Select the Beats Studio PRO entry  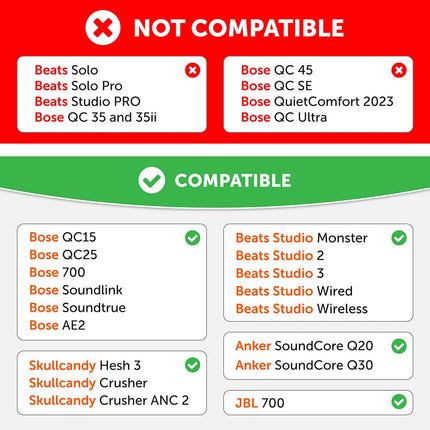tap(88, 101)
